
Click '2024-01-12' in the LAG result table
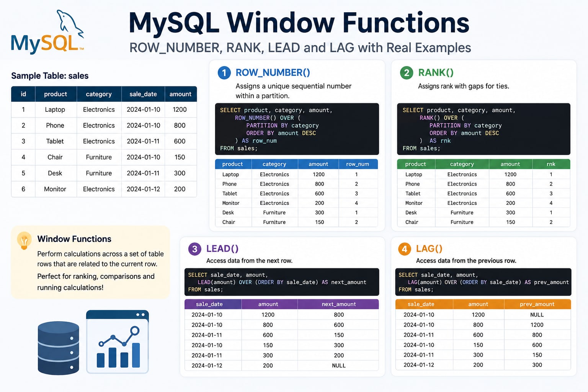(x=419, y=365)
